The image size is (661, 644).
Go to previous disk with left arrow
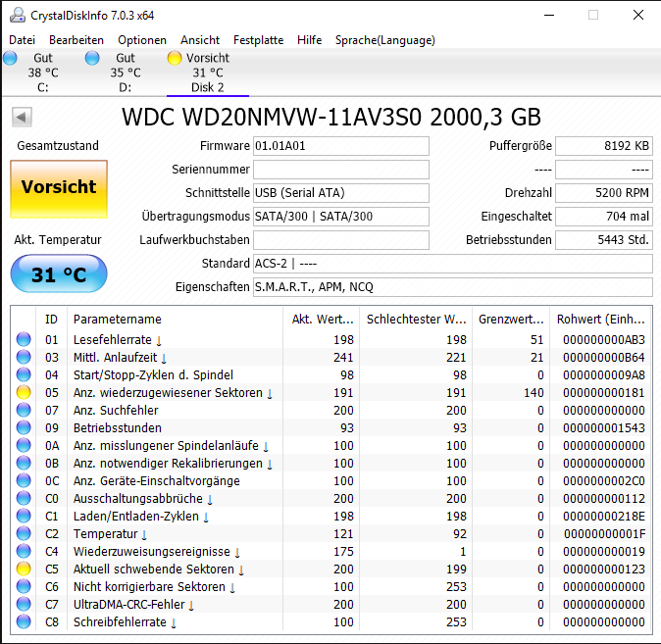[x=22, y=118]
